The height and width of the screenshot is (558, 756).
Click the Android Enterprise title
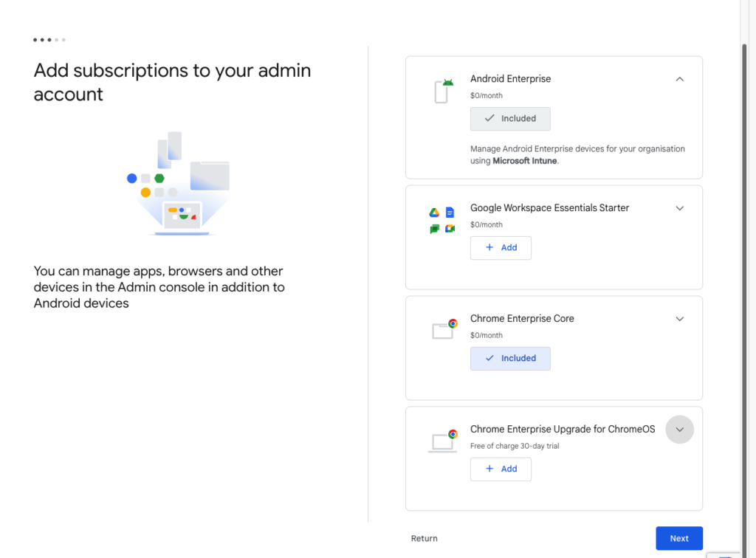[511, 78]
